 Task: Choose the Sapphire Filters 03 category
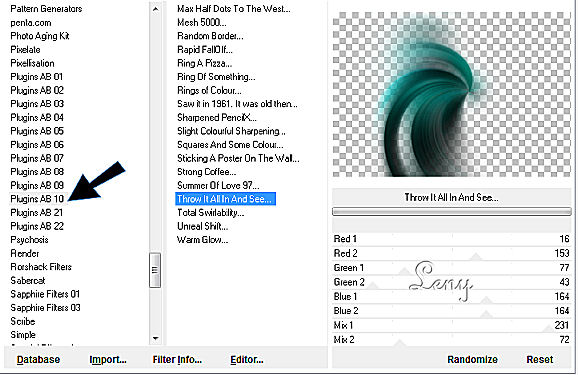coord(45,308)
